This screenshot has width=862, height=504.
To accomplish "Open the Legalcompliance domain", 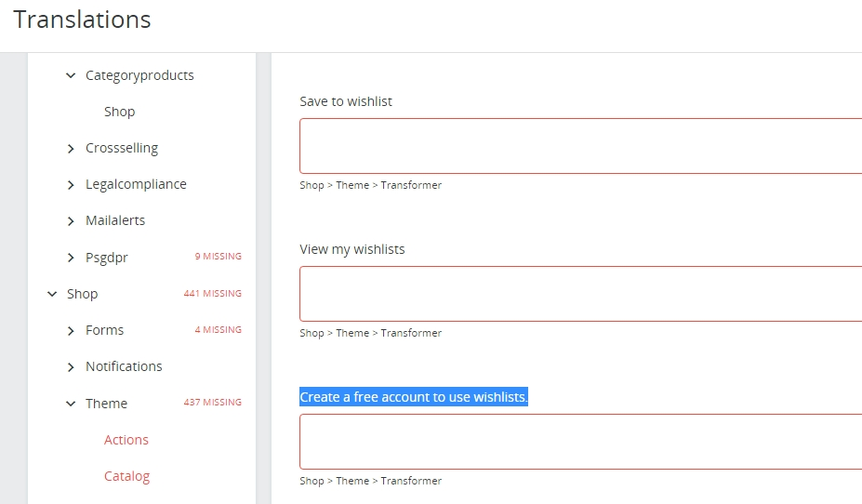I will 136,184.
